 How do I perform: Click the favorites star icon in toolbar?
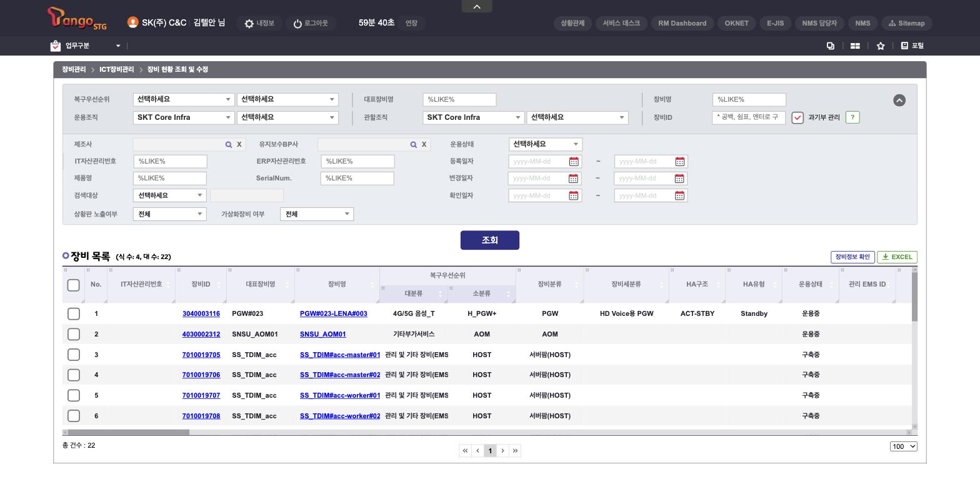(x=881, y=46)
